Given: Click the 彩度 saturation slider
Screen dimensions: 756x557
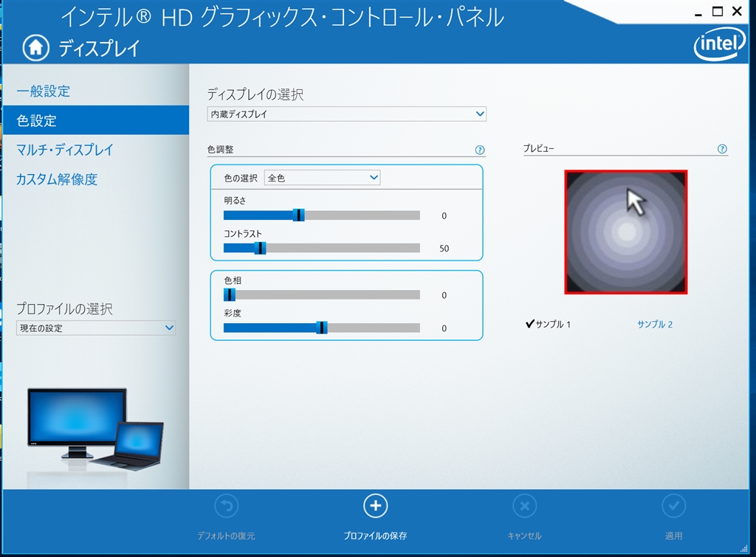Looking at the screenshot, I should click(x=322, y=328).
